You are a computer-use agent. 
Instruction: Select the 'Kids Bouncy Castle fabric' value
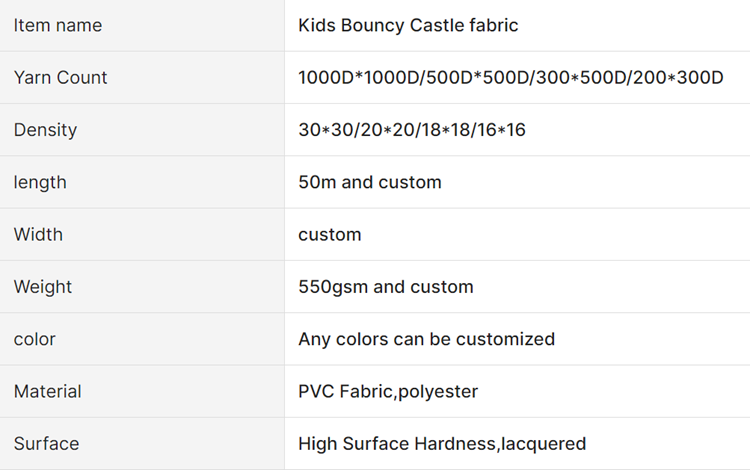tap(408, 25)
